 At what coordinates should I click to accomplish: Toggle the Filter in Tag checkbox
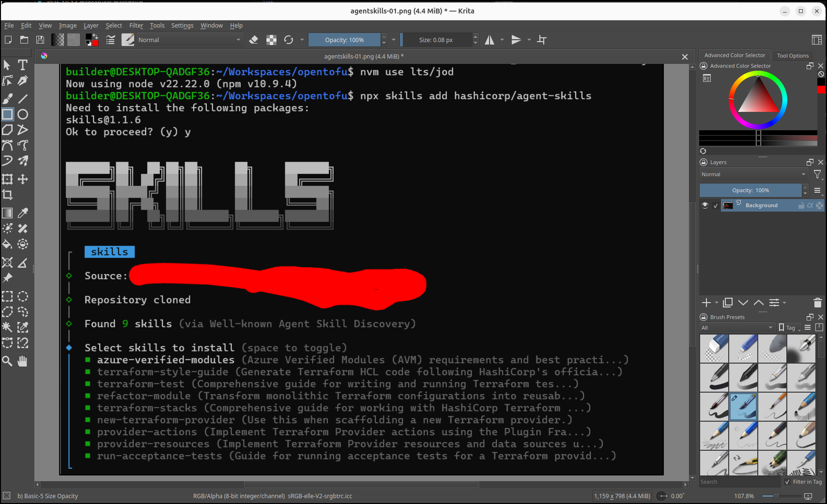[787, 482]
